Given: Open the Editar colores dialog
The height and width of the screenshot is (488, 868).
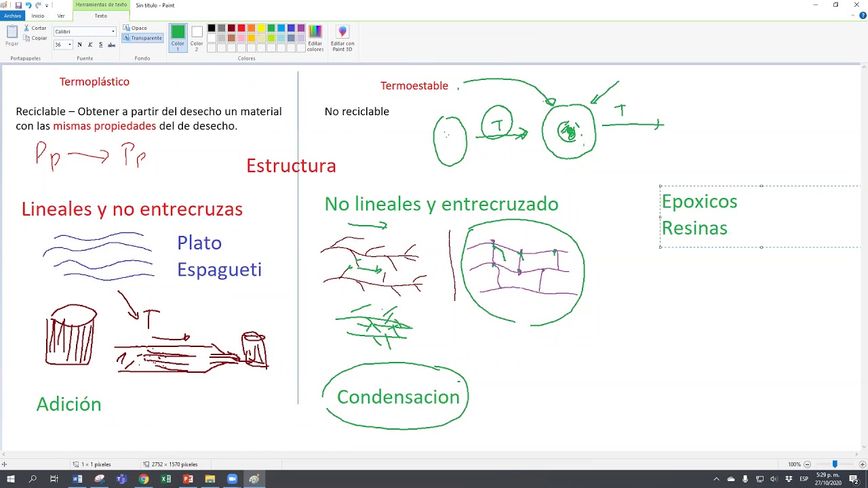Looking at the screenshot, I should pyautogui.click(x=315, y=38).
